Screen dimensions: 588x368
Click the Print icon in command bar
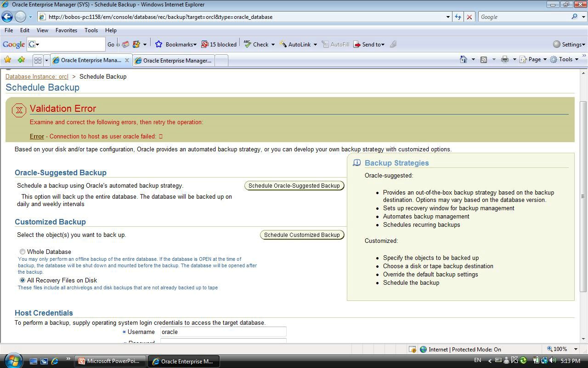tap(505, 59)
